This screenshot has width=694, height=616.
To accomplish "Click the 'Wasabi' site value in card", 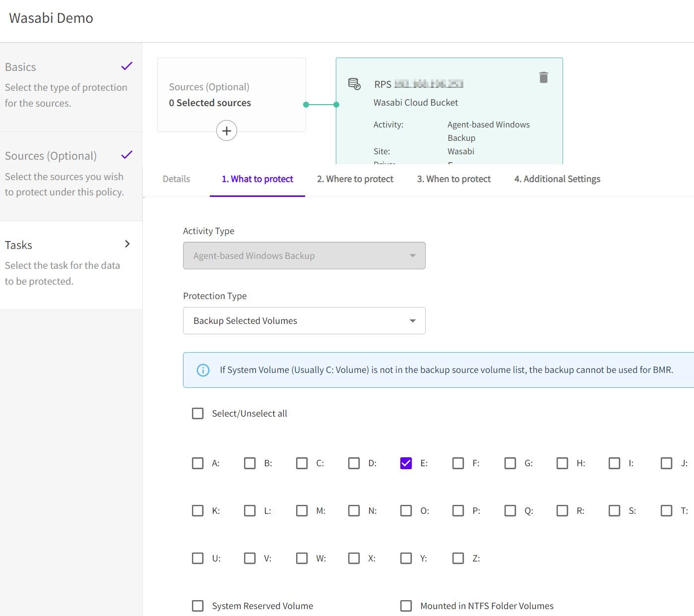I will [461, 152].
